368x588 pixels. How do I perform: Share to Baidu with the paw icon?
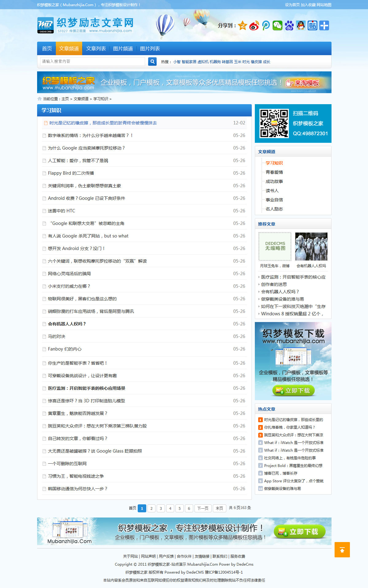coord(289,26)
